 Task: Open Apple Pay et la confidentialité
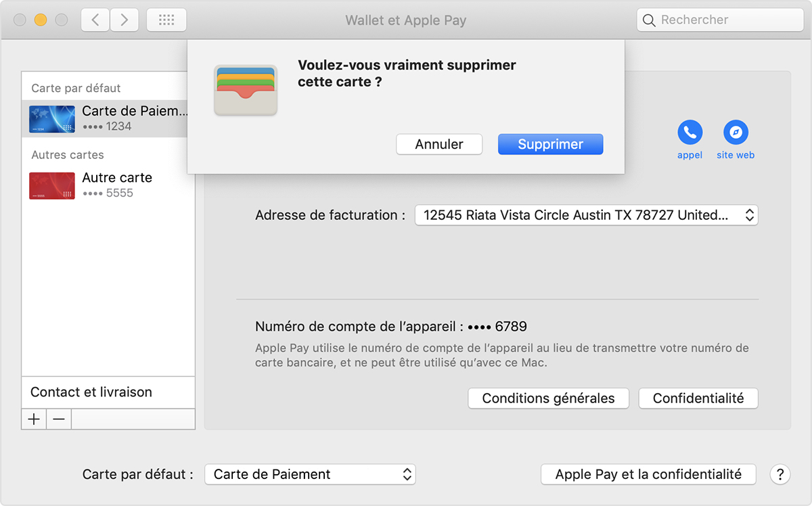pyautogui.click(x=648, y=474)
